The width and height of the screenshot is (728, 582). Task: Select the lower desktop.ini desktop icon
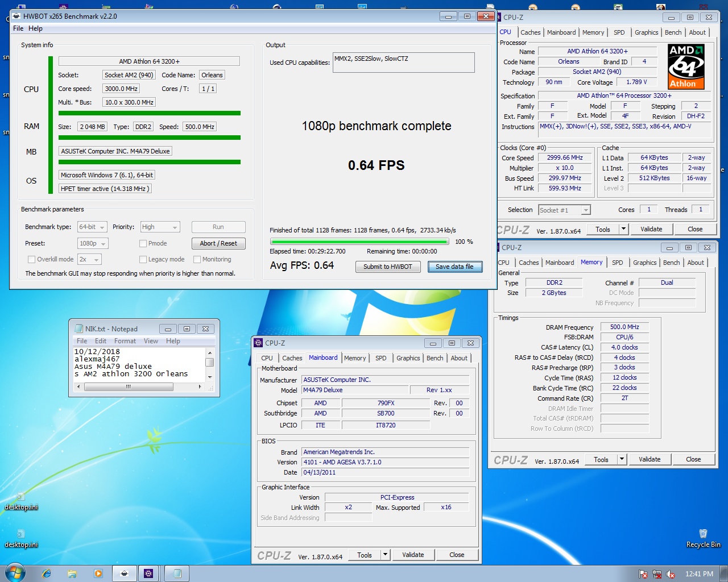click(21, 539)
